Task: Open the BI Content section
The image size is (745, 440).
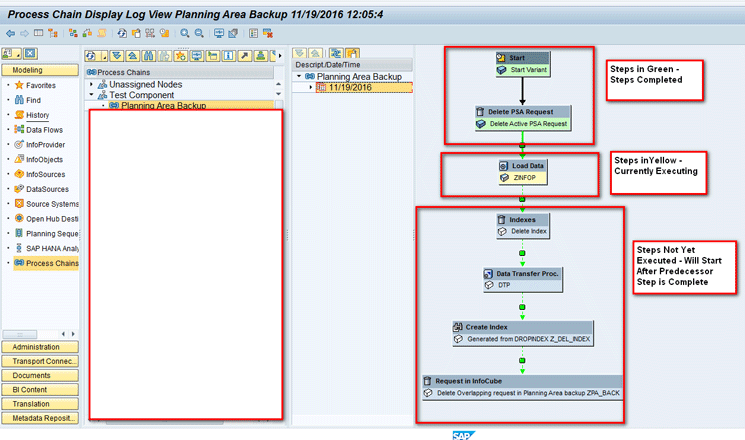Action: pos(40,390)
